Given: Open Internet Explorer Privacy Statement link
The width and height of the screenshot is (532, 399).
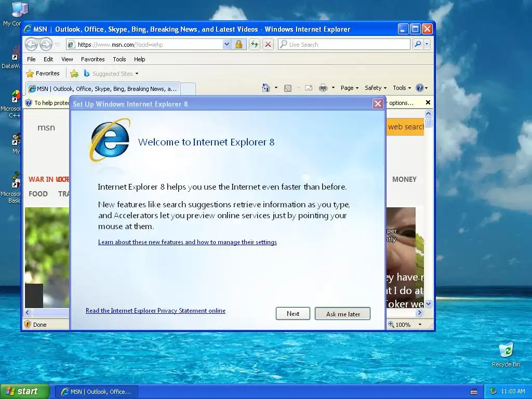Looking at the screenshot, I should click(155, 311).
